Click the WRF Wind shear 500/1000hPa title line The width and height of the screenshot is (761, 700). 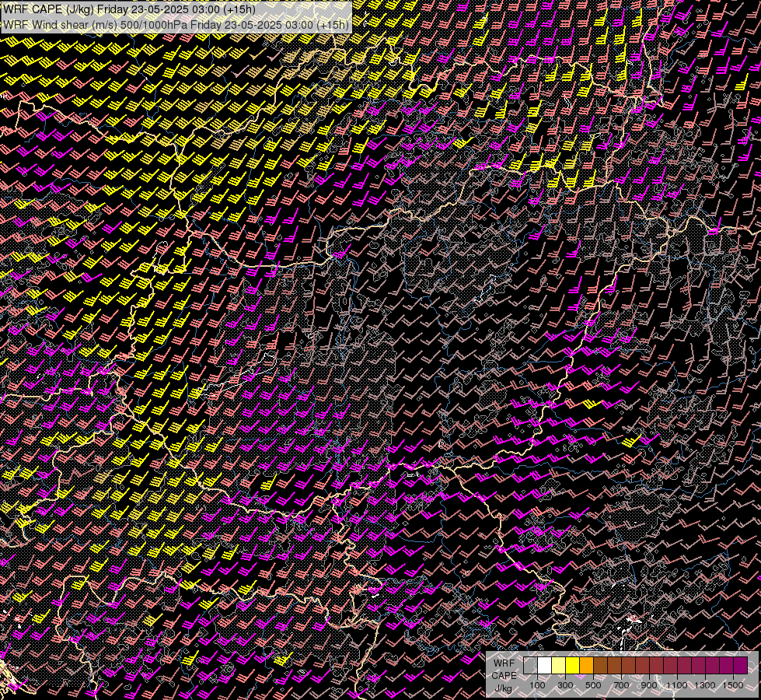(176, 25)
